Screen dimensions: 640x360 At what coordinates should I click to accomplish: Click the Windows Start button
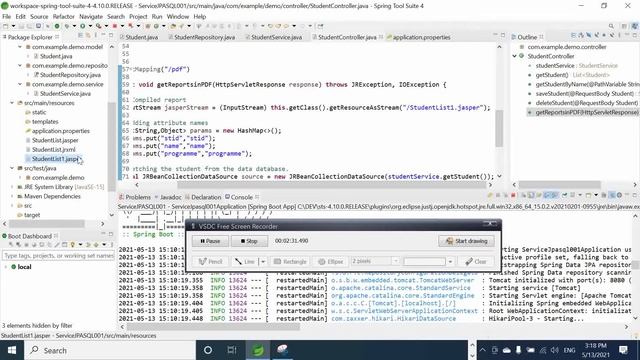coord(12,350)
